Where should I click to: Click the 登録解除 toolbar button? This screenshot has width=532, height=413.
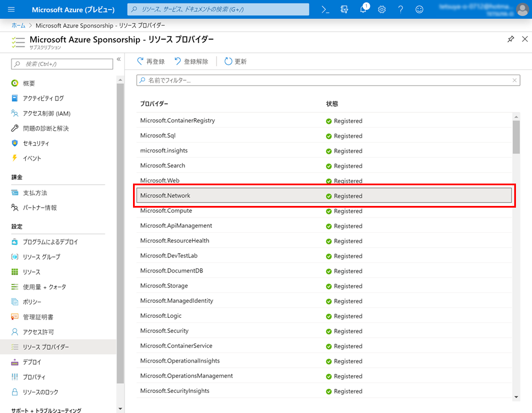point(191,61)
